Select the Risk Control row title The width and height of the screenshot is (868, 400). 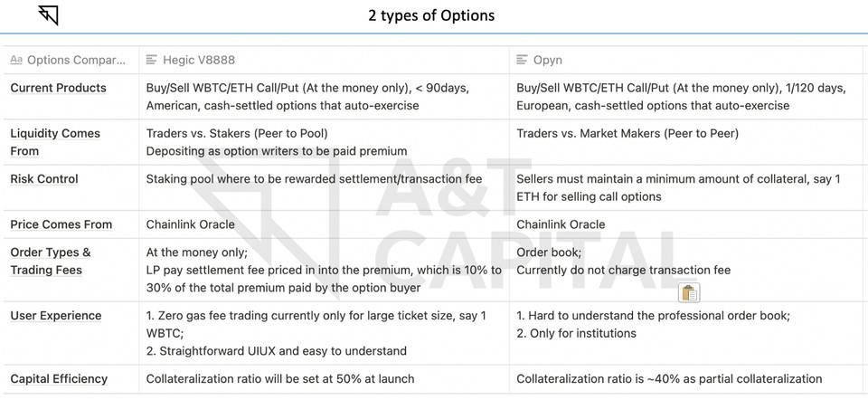(x=43, y=179)
